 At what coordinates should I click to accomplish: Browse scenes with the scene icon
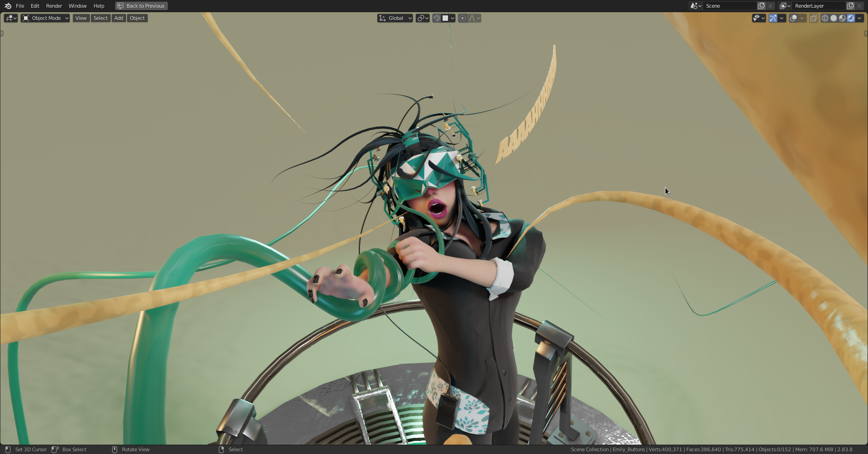[695, 6]
